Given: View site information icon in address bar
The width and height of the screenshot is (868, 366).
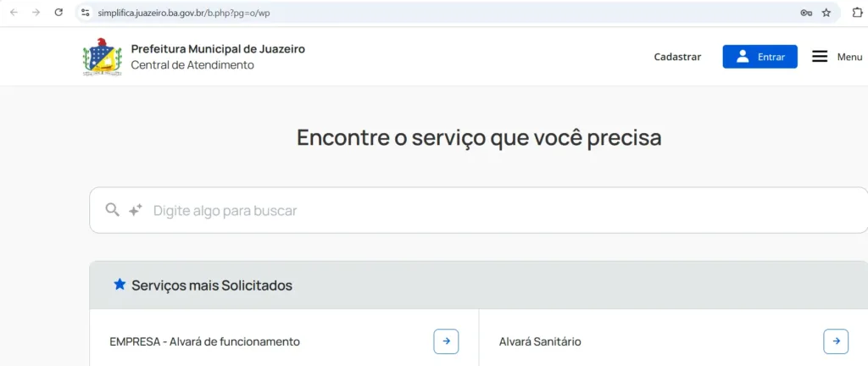Looking at the screenshot, I should pyautogui.click(x=85, y=13).
